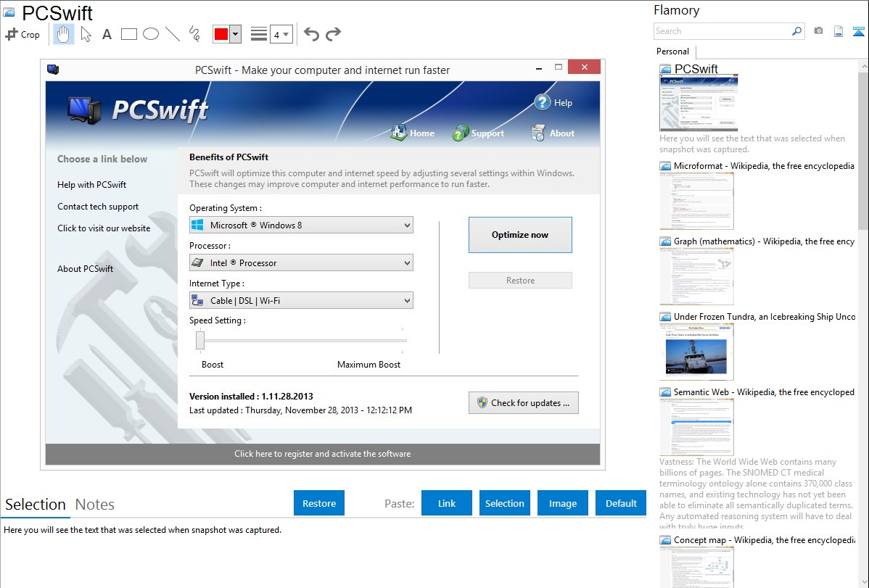Click the Flamory list scrollbar up arrow

[x=863, y=66]
